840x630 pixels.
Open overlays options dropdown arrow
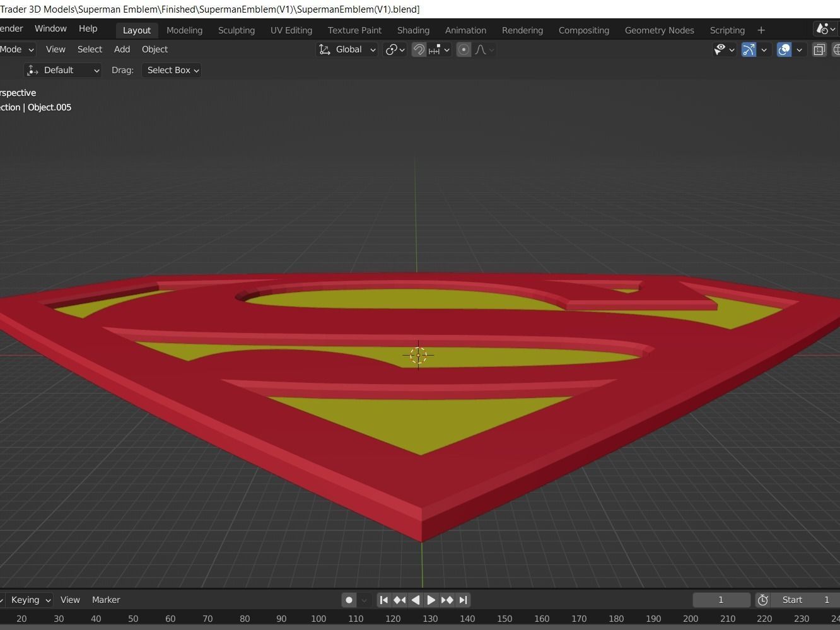800,50
